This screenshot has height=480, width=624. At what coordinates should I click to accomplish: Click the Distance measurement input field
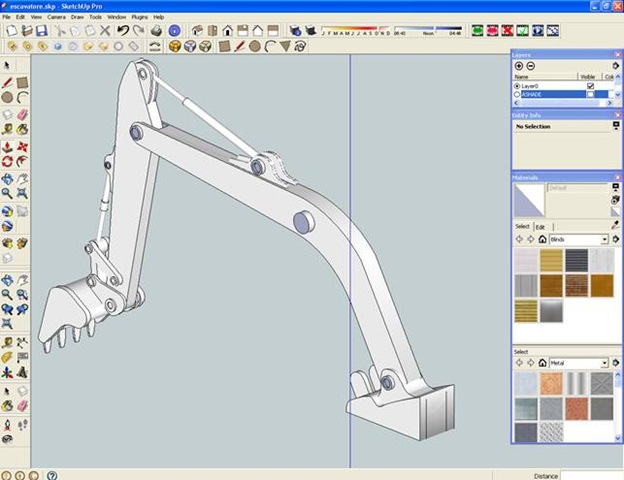click(592, 475)
